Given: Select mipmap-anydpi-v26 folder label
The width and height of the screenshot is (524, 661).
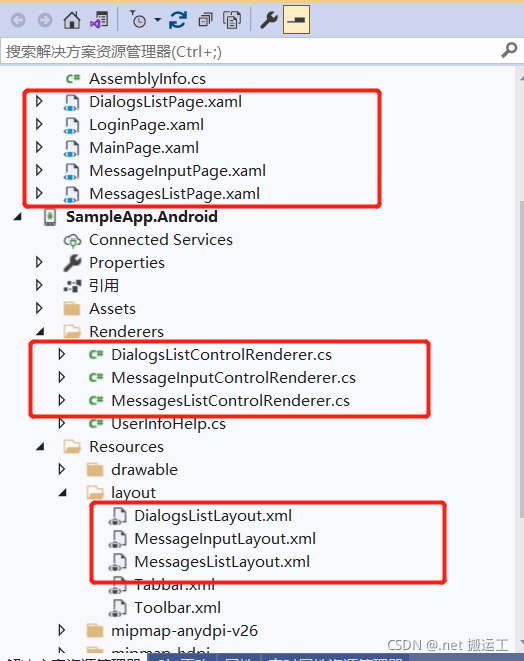Looking at the screenshot, I should coord(184,631).
